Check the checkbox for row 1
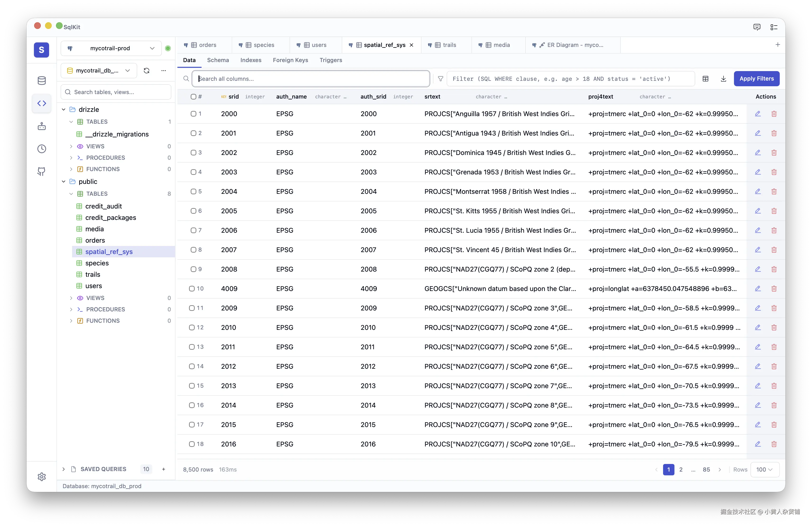The image size is (812, 527). pos(193,114)
